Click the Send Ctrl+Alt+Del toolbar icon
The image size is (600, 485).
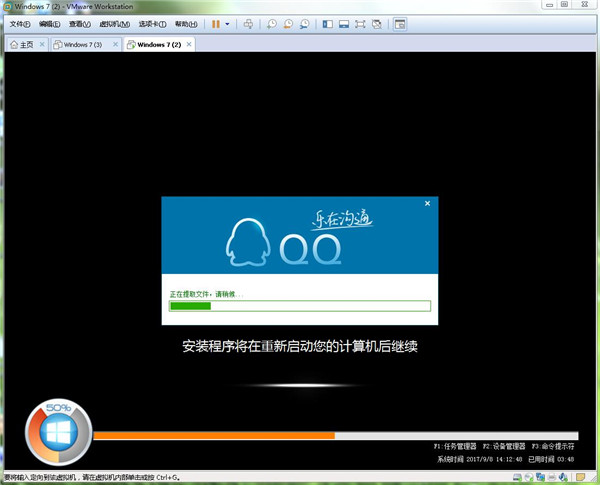point(248,24)
